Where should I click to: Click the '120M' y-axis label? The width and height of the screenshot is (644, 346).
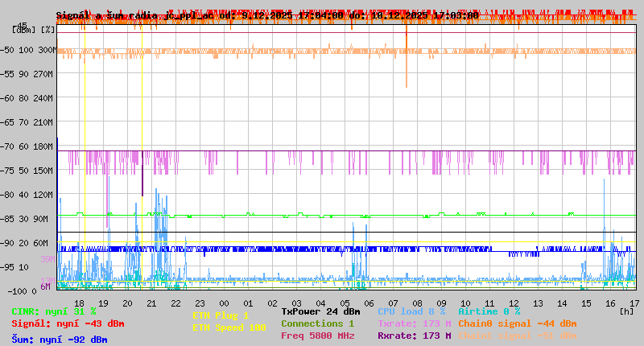tap(46, 195)
